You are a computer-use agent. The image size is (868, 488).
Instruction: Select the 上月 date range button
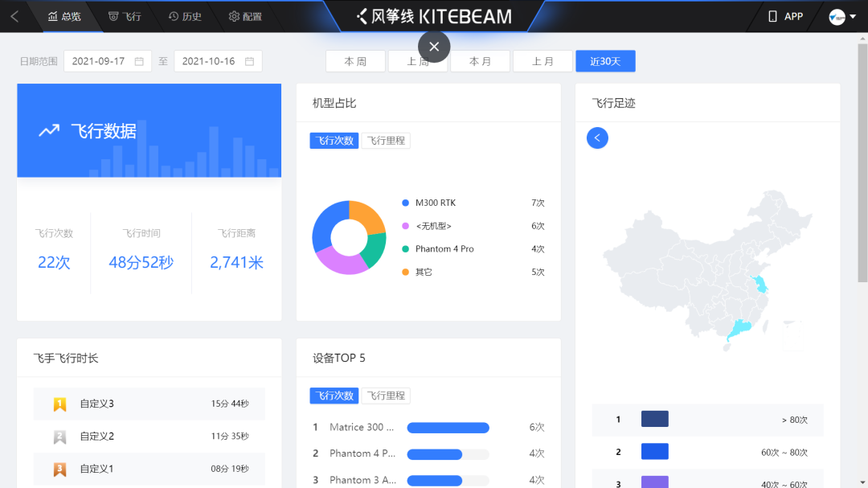[542, 62]
